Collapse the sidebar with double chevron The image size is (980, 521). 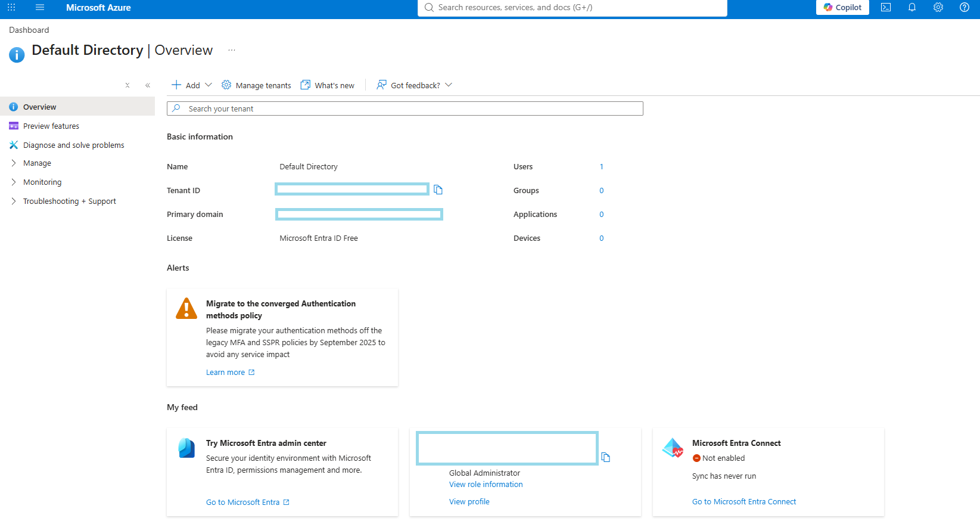tap(148, 85)
